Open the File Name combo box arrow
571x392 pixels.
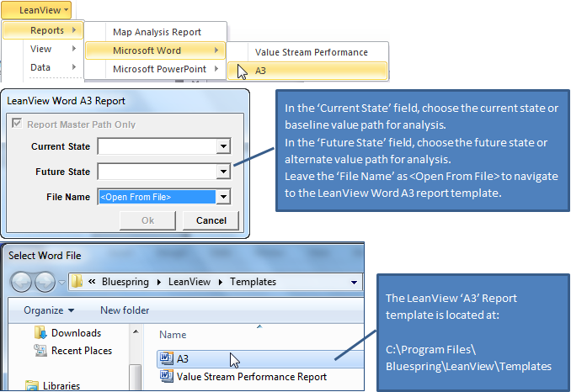tap(223, 197)
